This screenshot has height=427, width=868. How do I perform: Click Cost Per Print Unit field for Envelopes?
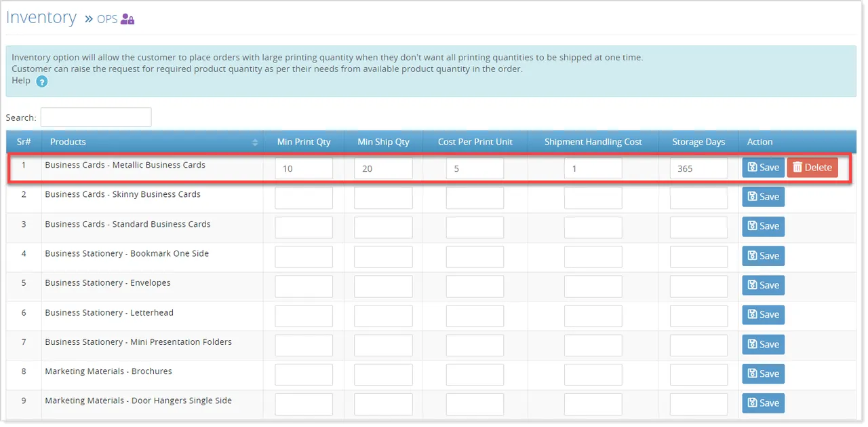point(475,285)
